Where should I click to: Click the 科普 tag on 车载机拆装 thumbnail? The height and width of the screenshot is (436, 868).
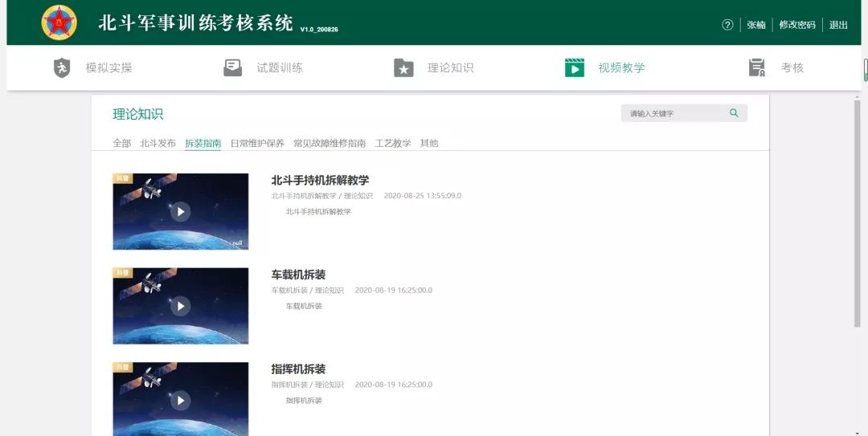click(x=123, y=273)
